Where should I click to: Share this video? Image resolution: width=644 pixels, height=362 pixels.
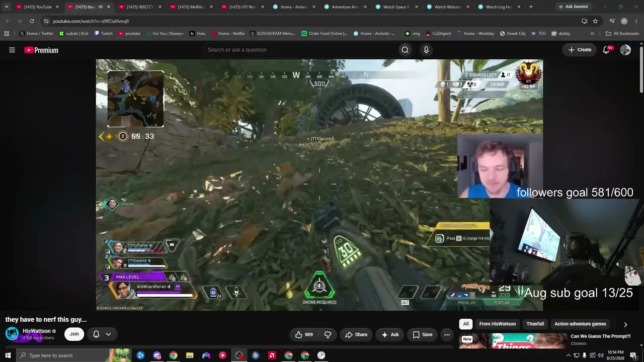click(356, 334)
